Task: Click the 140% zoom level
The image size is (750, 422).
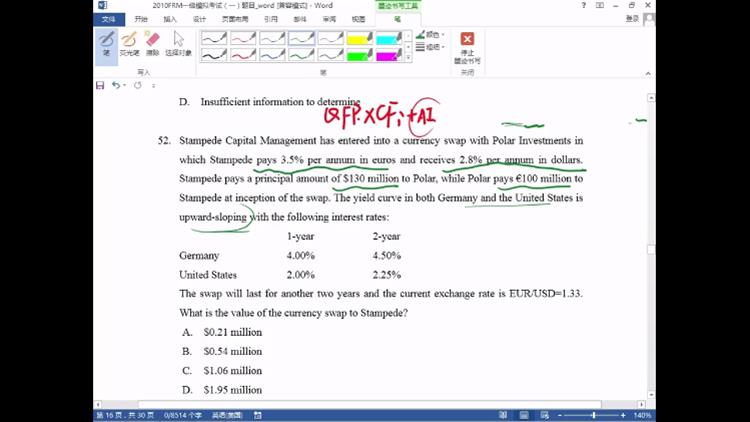Action: [642, 415]
